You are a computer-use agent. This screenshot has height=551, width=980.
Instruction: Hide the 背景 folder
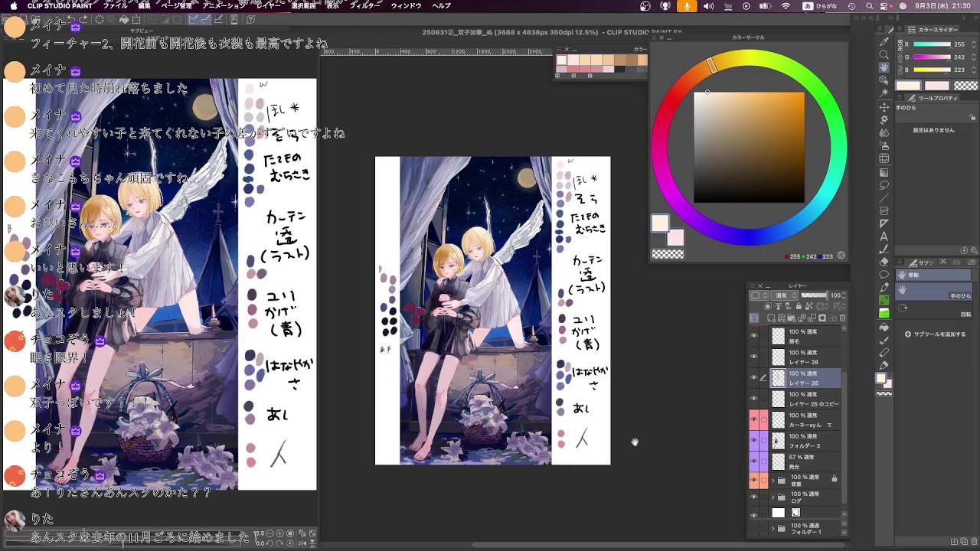(753, 481)
